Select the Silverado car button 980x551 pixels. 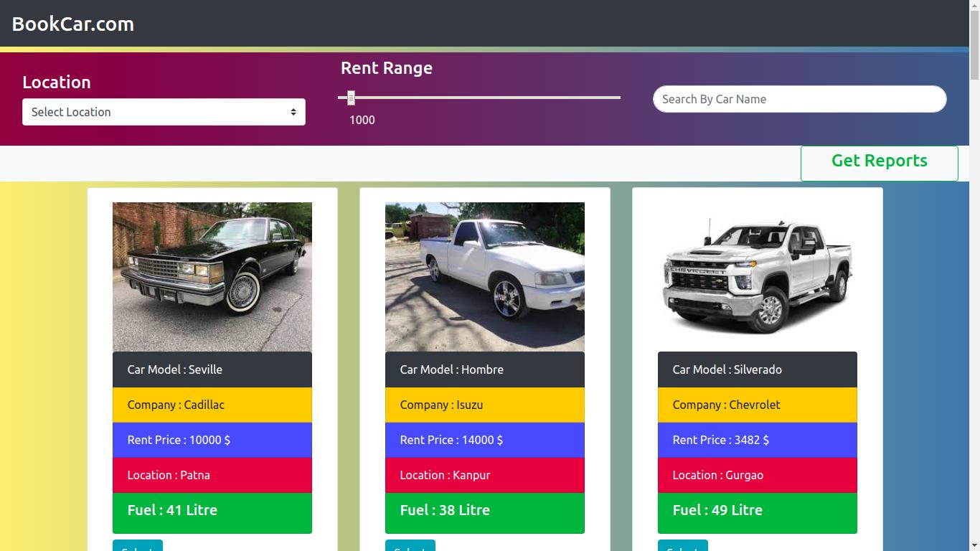pos(683,546)
